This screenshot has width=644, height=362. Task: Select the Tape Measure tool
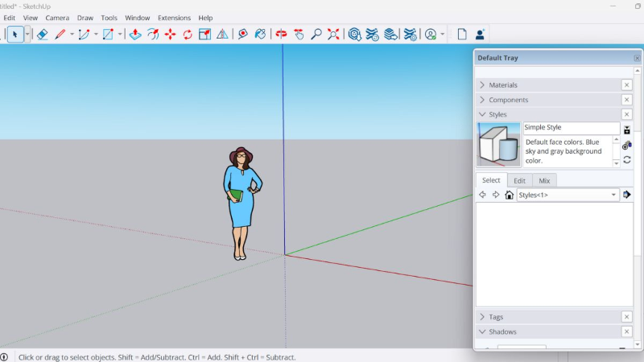click(x=222, y=35)
